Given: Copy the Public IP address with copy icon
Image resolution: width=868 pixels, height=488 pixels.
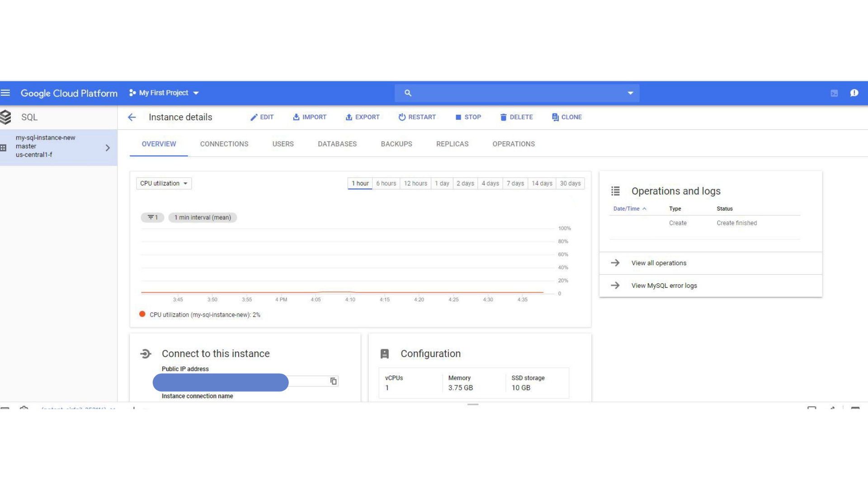Looking at the screenshot, I should pyautogui.click(x=333, y=381).
